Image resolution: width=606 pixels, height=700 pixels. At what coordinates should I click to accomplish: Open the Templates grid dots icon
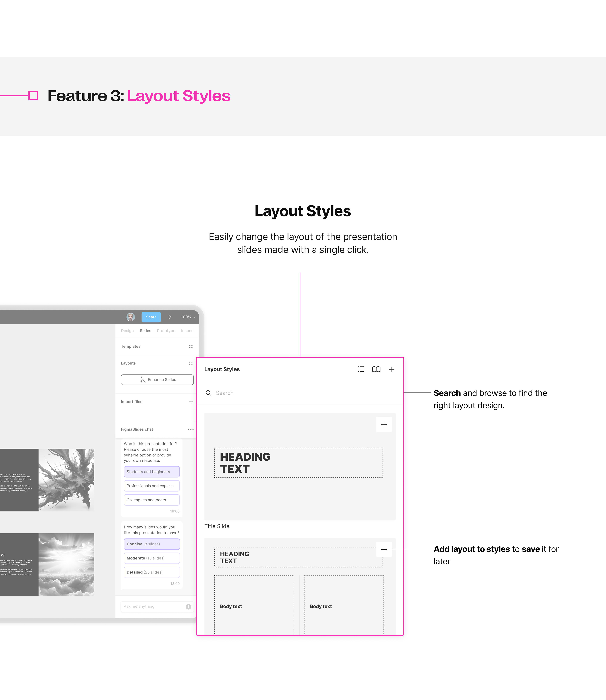tap(191, 346)
